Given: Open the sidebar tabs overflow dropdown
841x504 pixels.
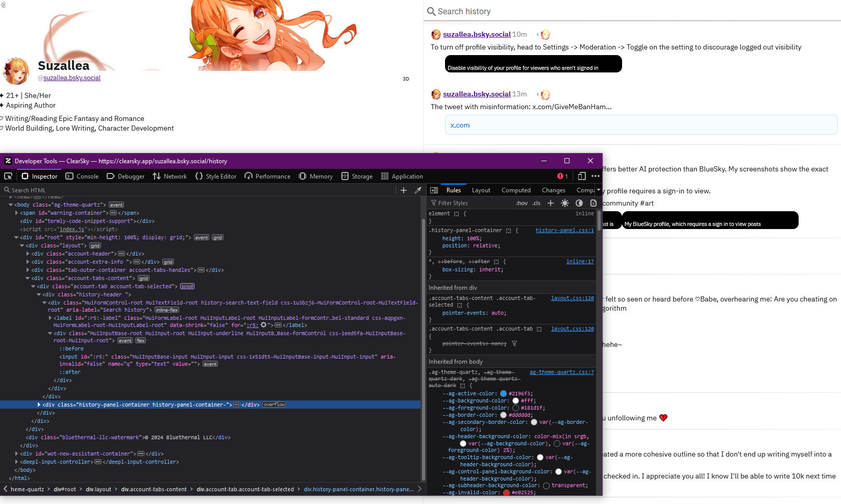Looking at the screenshot, I should click(x=599, y=190).
